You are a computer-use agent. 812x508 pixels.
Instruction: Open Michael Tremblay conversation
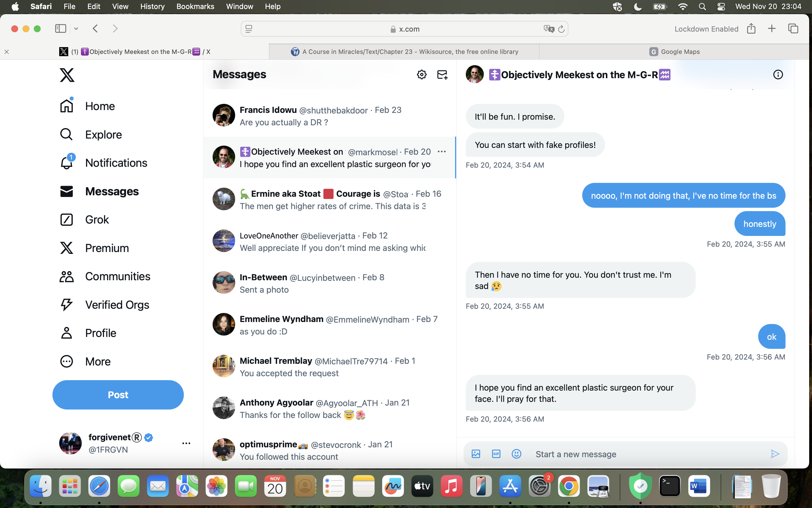pos(330,367)
